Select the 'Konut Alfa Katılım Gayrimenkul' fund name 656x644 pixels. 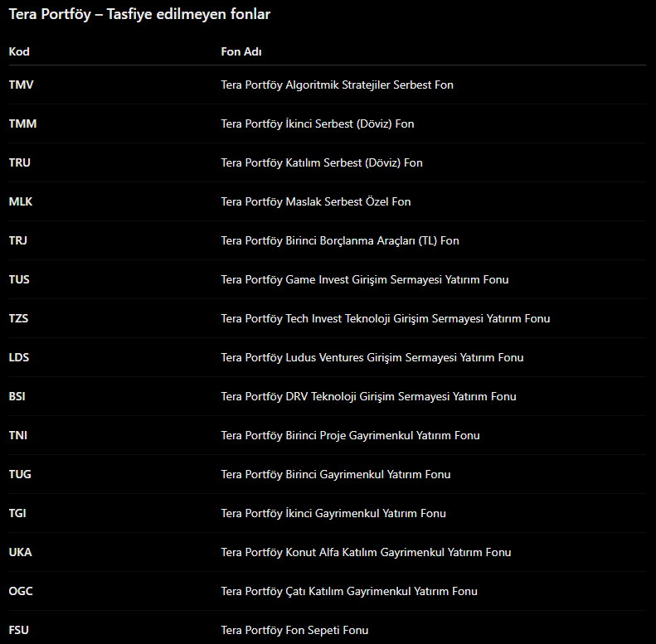pyautogui.click(x=366, y=552)
